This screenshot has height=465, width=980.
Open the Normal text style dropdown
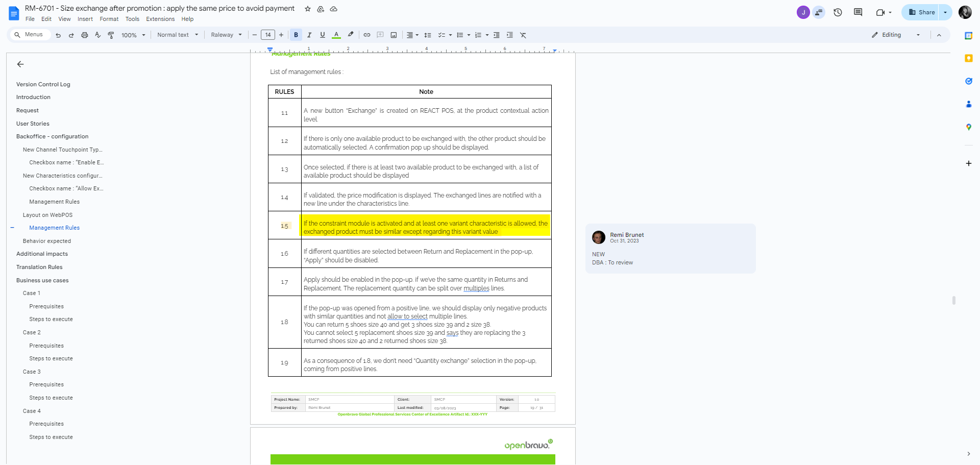[x=177, y=35]
